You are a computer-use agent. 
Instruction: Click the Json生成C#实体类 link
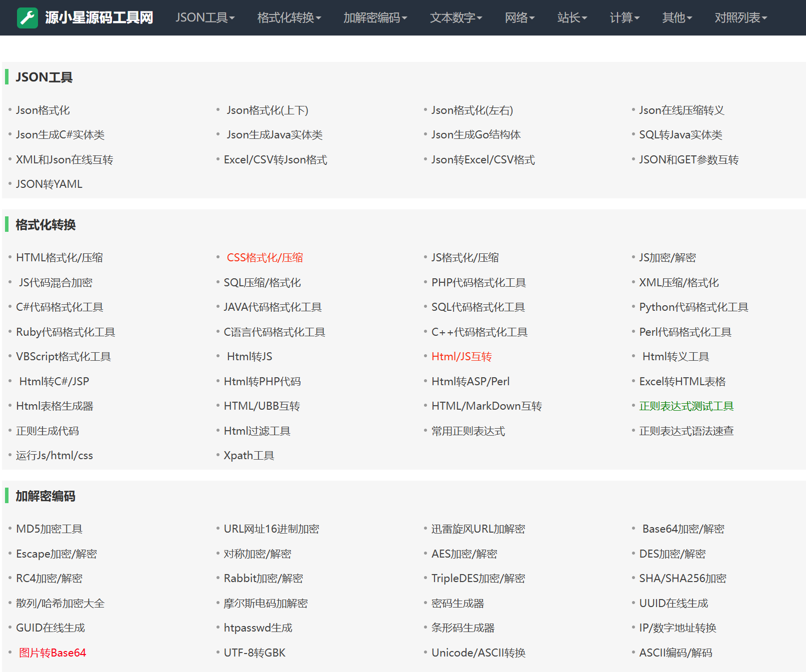tap(61, 134)
